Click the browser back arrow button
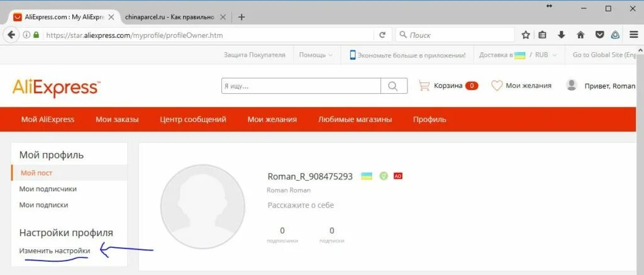Viewport: 644px width, 275px height. click(11, 35)
